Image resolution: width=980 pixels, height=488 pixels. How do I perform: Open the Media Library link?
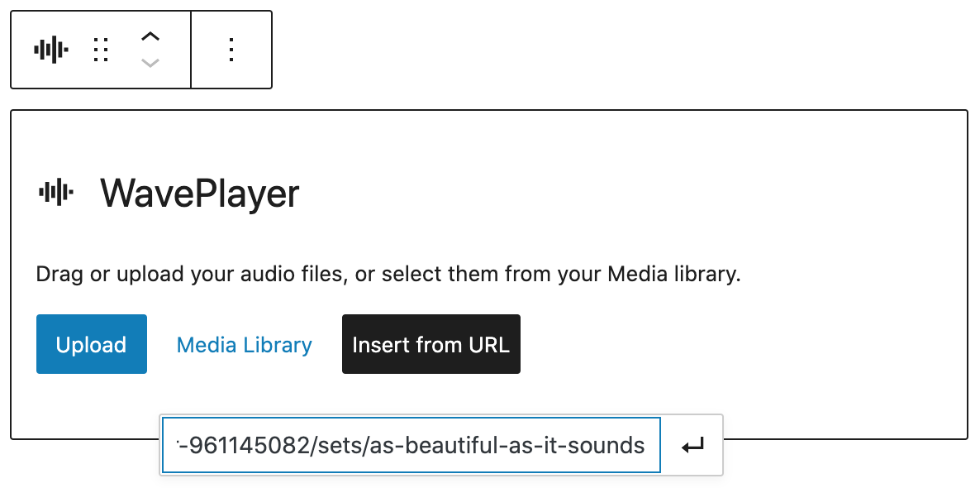[245, 344]
